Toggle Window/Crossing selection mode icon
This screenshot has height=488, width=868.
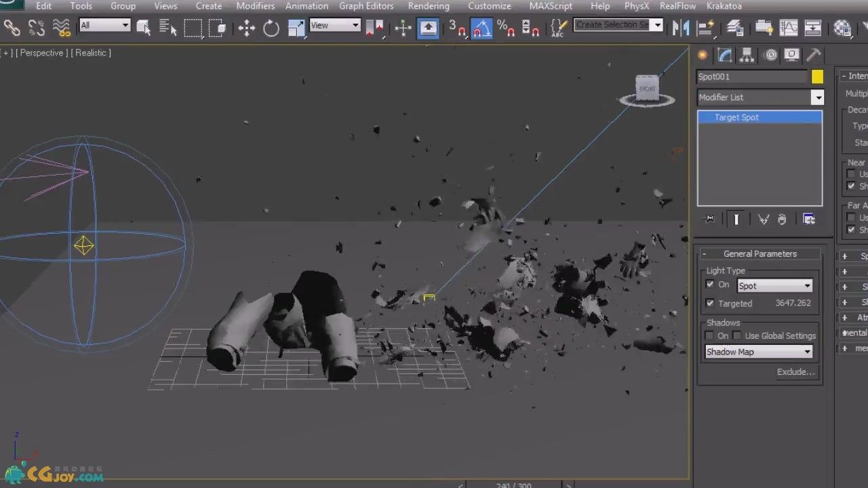coord(217,28)
